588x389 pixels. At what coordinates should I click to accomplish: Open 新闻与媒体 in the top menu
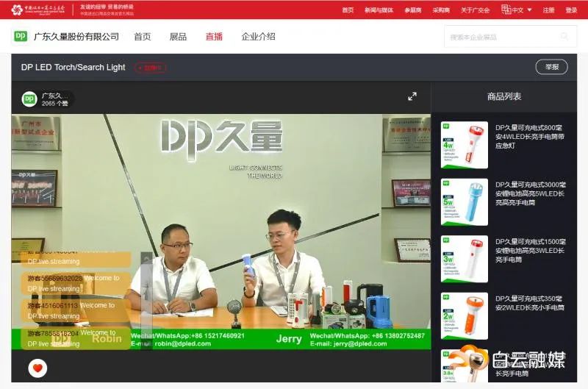[379, 10]
